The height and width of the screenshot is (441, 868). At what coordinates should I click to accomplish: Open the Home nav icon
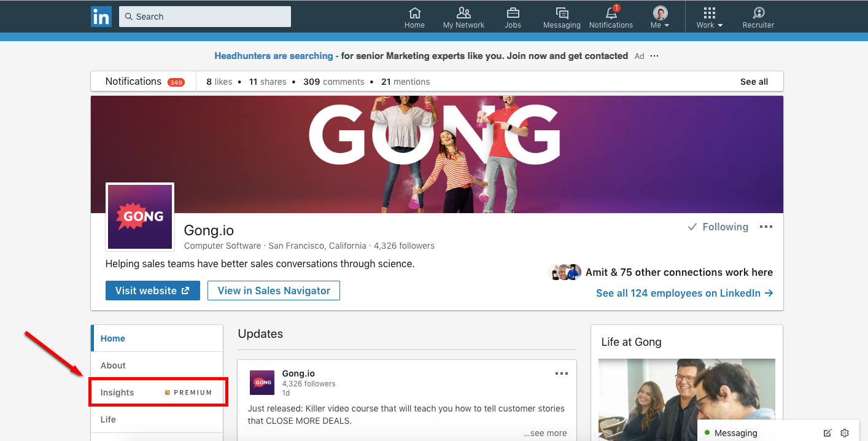click(414, 17)
